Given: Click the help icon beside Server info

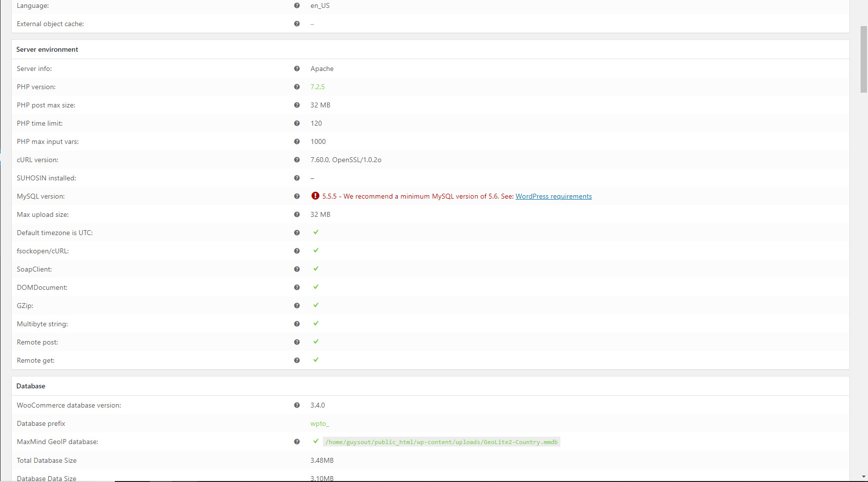Looking at the screenshot, I should 297,69.
